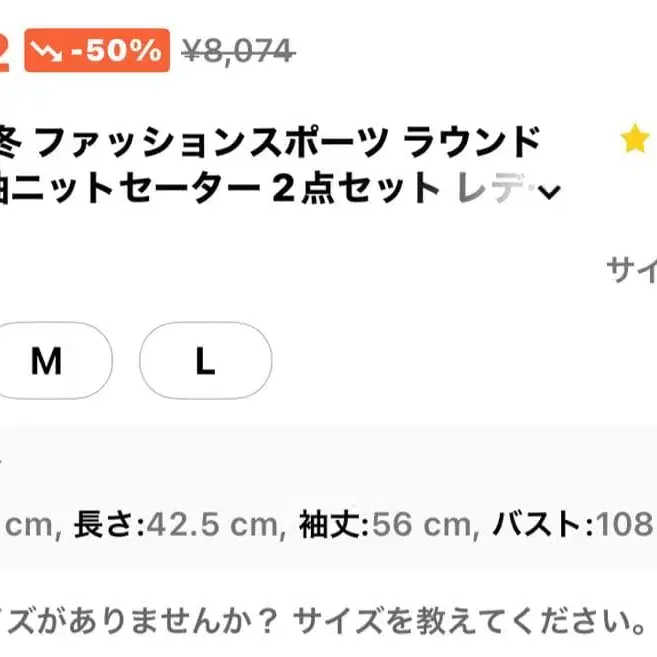Click the ラウンド text in the title

472,143
